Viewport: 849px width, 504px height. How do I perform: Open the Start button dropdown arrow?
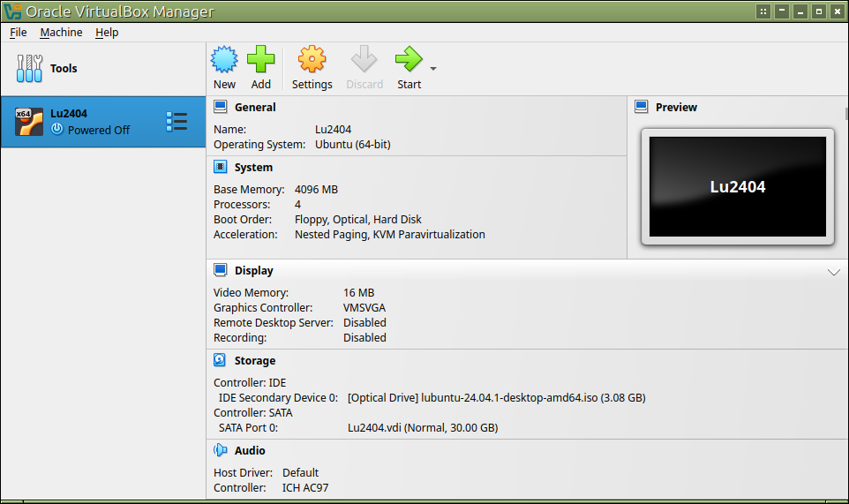[x=432, y=68]
